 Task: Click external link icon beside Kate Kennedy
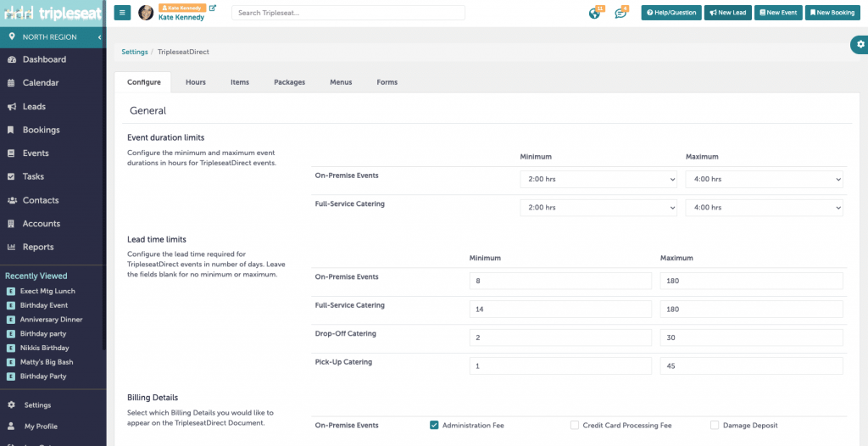coord(212,8)
